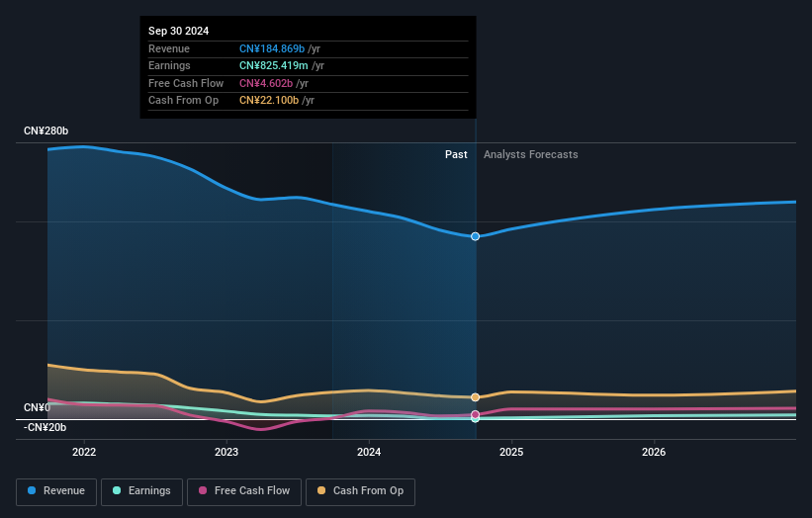Screen dimensions: 812x518
Task: Select the 2026 x-axis label
Action: point(654,452)
